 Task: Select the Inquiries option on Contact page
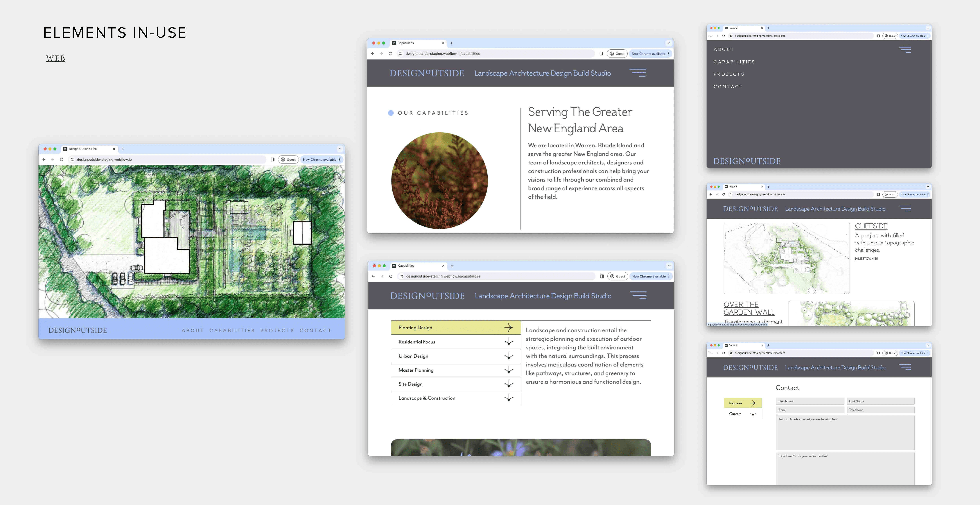pos(742,403)
